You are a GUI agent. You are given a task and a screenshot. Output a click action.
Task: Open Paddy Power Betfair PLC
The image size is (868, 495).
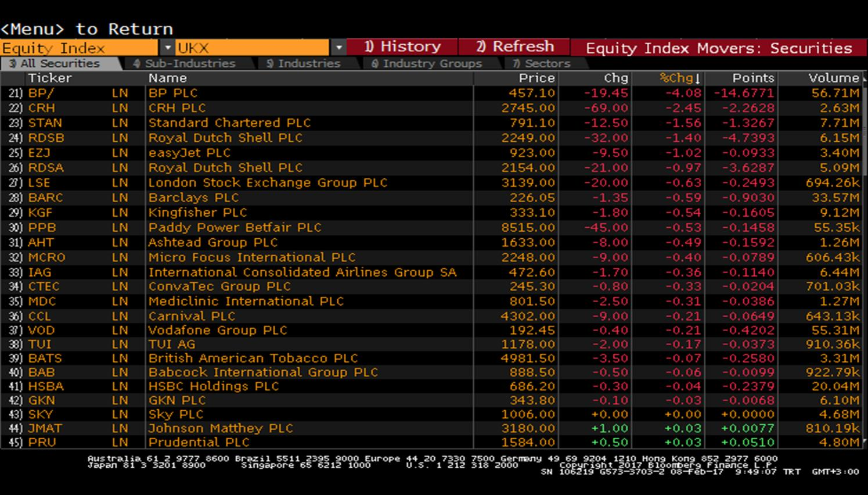(x=235, y=228)
